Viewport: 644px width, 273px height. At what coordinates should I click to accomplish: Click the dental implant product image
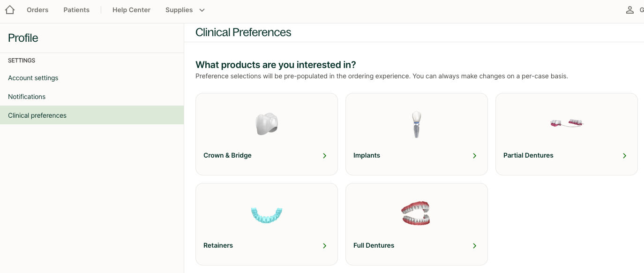pyautogui.click(x=416, y=124)
